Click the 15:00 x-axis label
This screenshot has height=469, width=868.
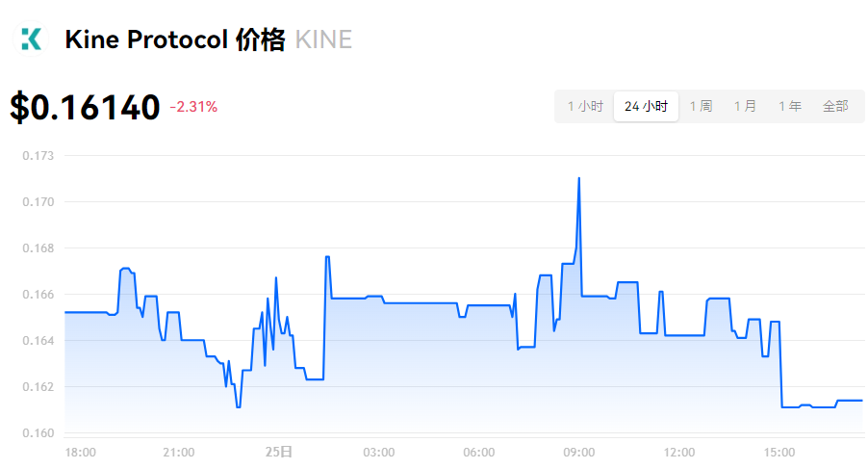click(x=779, y=453)
